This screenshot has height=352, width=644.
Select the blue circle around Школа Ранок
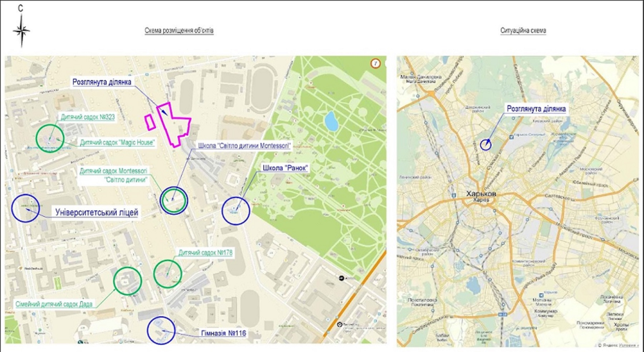pyautogui.click(x=236, y=211)
